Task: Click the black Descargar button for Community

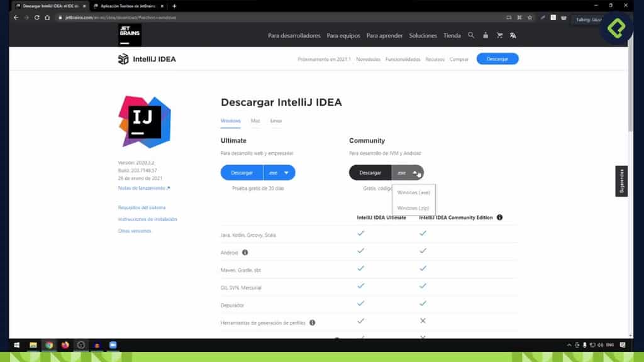Action: tap(370, 173)
